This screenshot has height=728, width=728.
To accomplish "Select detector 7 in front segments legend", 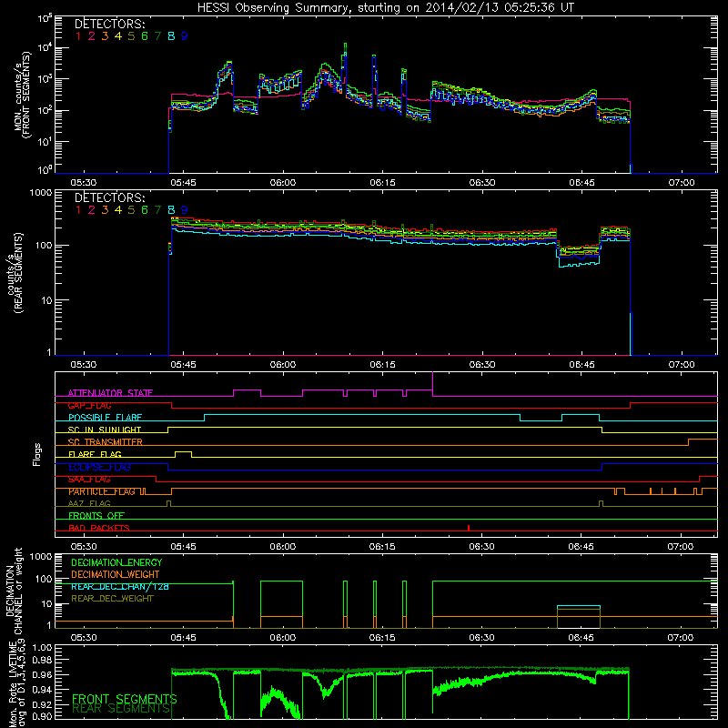I will pyautogui.click(x=157, y=36).
